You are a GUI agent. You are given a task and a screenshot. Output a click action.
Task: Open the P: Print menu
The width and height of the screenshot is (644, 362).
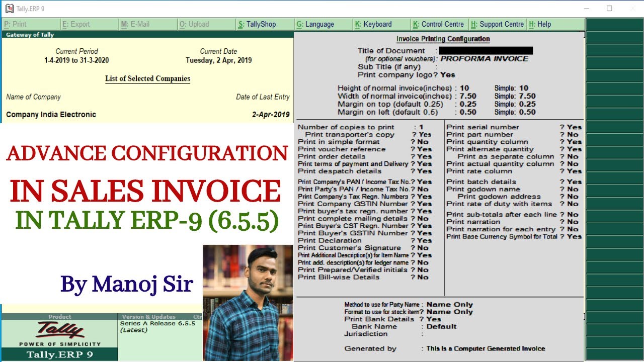(31, 24)
